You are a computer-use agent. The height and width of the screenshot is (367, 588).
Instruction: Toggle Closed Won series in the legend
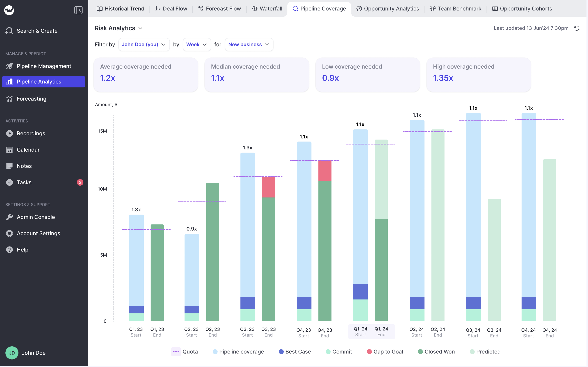pyautogui.click(x=436, y=352)
